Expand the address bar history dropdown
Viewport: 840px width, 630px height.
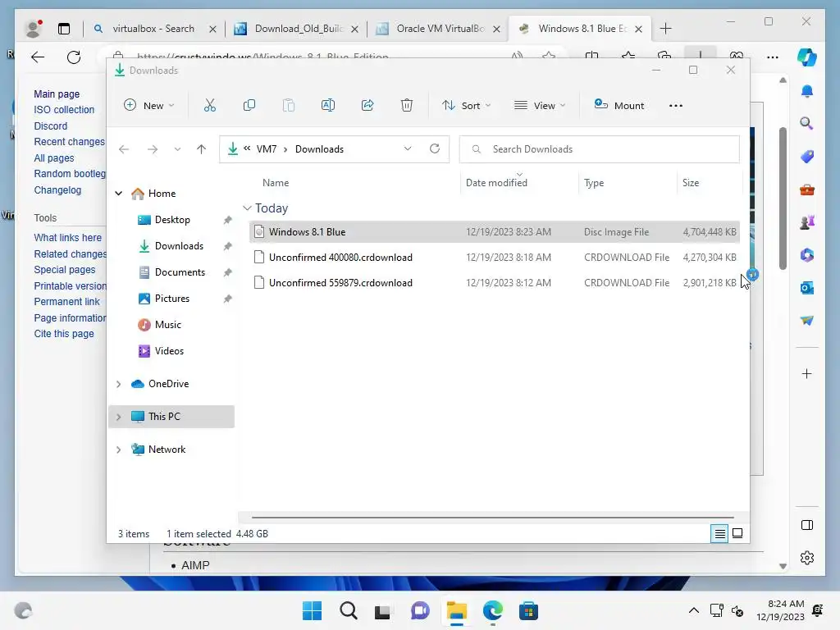click(408, 149)
